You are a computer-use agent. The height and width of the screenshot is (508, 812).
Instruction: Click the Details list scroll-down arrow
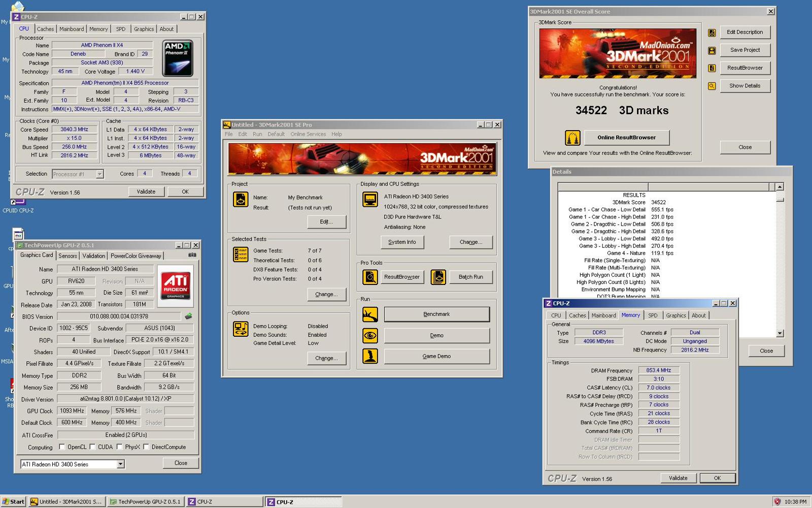tap(780, 333)
